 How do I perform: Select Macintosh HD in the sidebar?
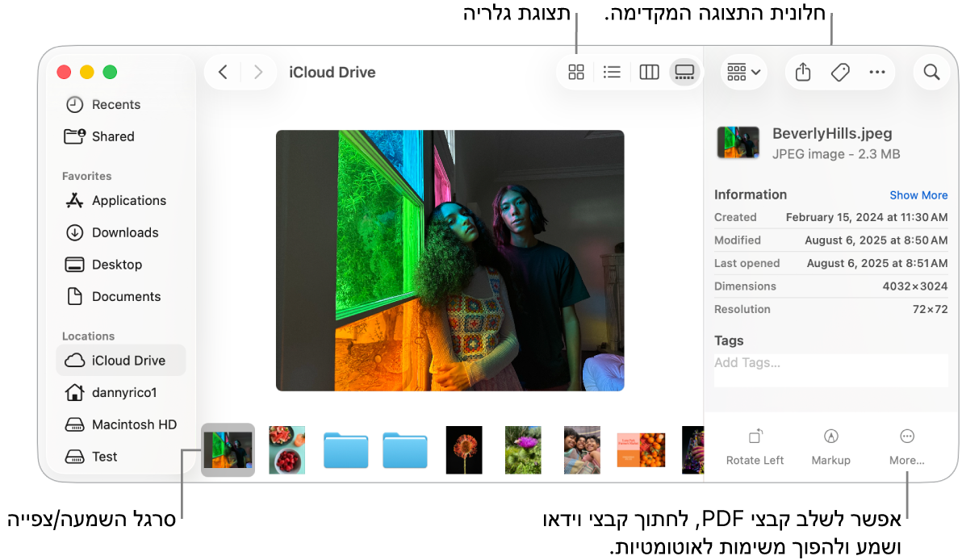[x=121, y=424]
